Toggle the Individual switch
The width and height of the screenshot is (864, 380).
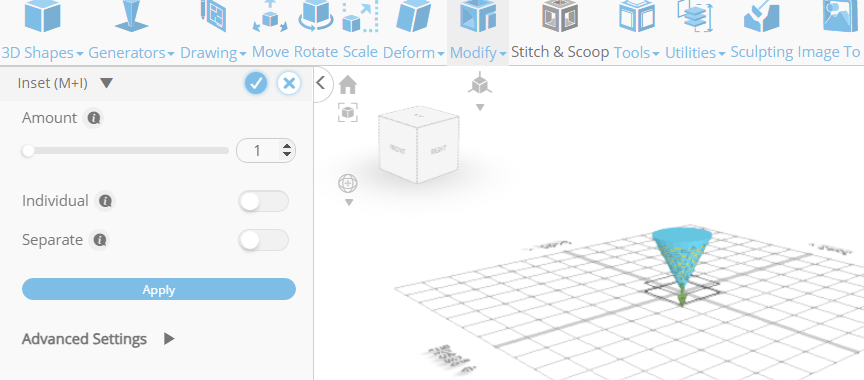pos(263,201)
